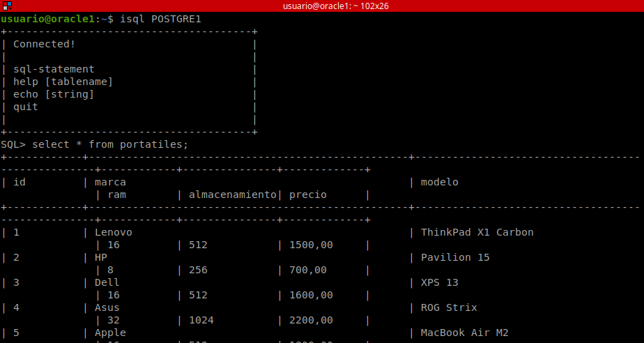This screenshot has height=343, width=644.
Task: Click the 'almacenamiento' column header
Action: click(x=233, y=195)
